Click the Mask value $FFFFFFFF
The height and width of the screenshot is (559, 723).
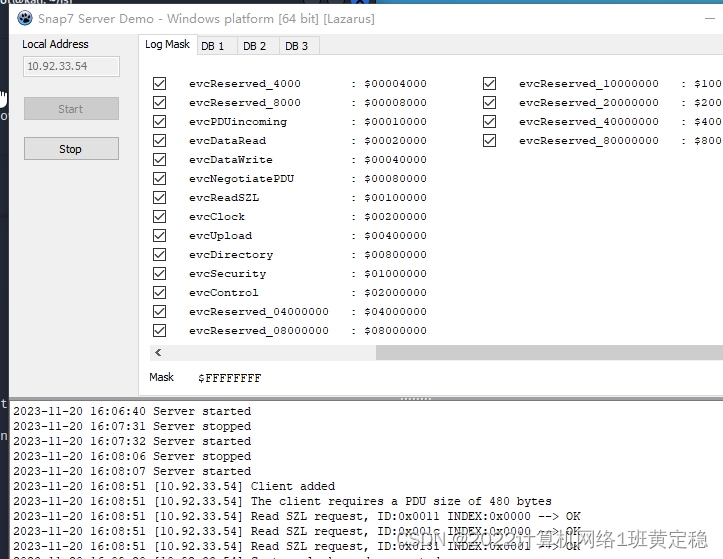click(230, 378)
